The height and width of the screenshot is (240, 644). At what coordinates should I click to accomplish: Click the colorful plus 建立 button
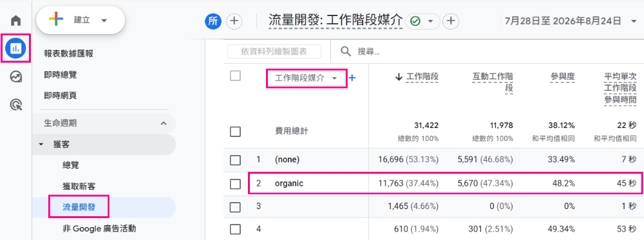coord(80,20)
